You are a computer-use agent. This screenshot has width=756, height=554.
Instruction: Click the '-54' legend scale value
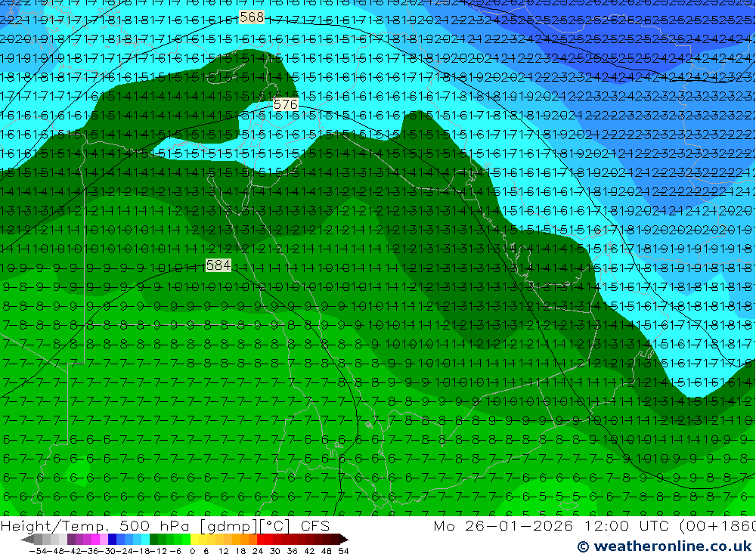point(38,551)
